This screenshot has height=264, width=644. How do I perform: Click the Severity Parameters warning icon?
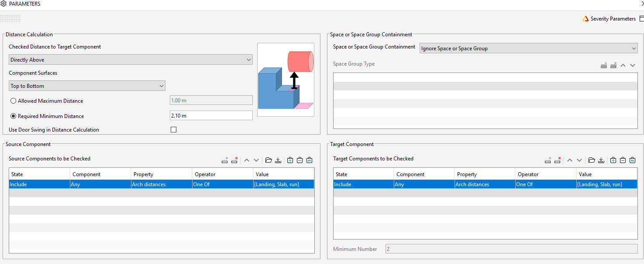[x=585, y=19]
